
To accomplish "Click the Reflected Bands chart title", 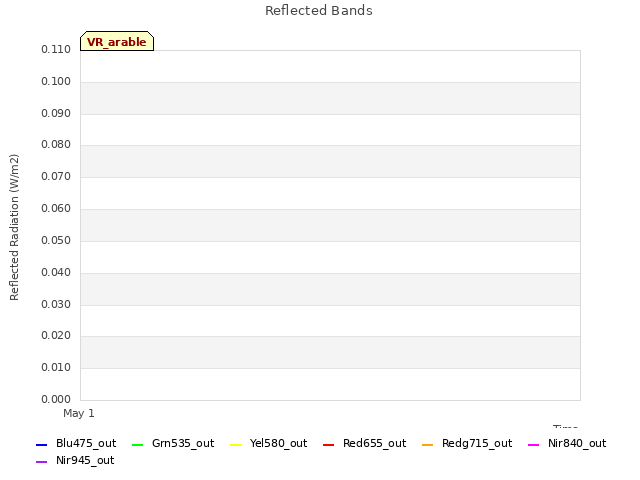I will pos(319,11).
